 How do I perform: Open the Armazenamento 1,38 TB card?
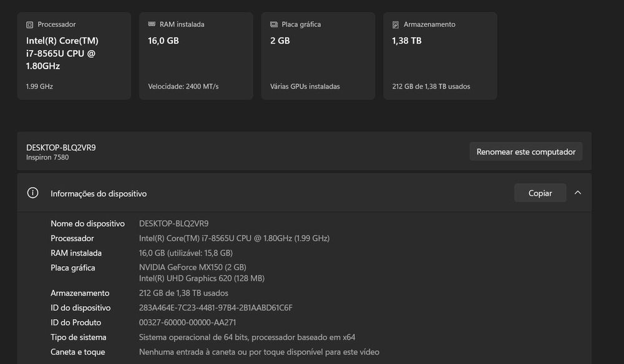coord(440,55)
